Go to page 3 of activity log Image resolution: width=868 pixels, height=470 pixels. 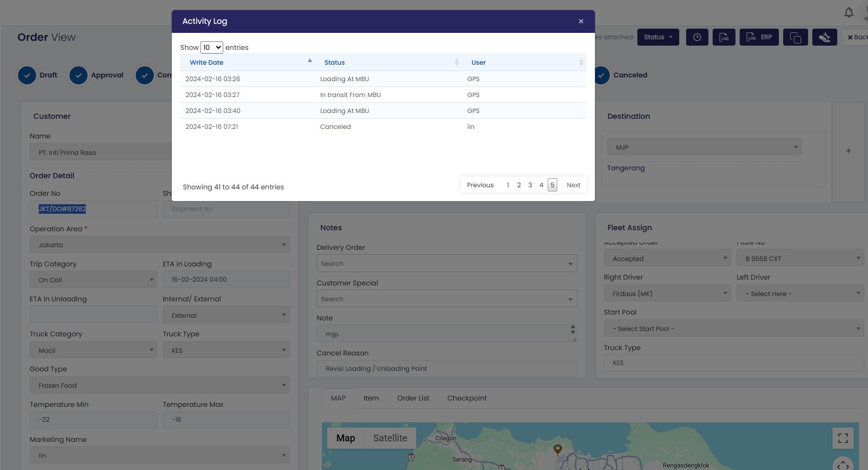pos(530,185)
